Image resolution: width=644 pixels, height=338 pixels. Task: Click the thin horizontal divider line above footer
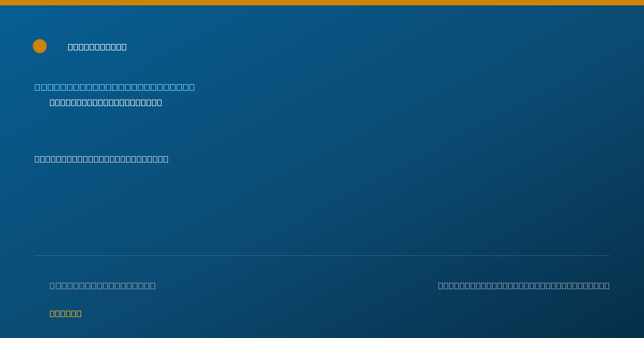pyautogui.click(x=322, y=255)
